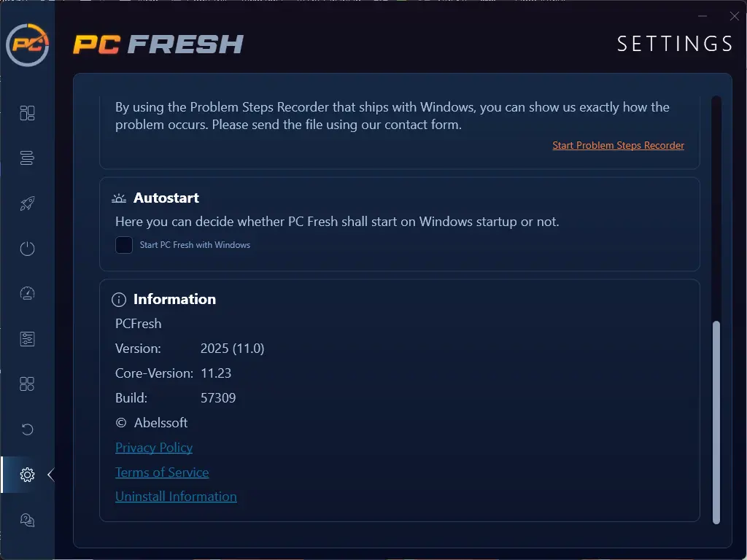Click the Start Problem Steps Recorder link

click(x=618, y=145)
